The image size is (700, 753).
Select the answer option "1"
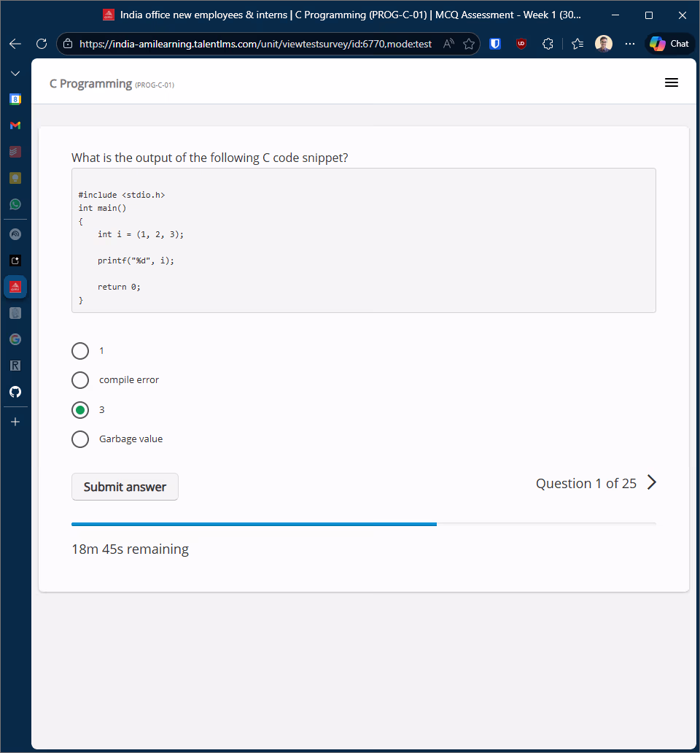point(80,351)
